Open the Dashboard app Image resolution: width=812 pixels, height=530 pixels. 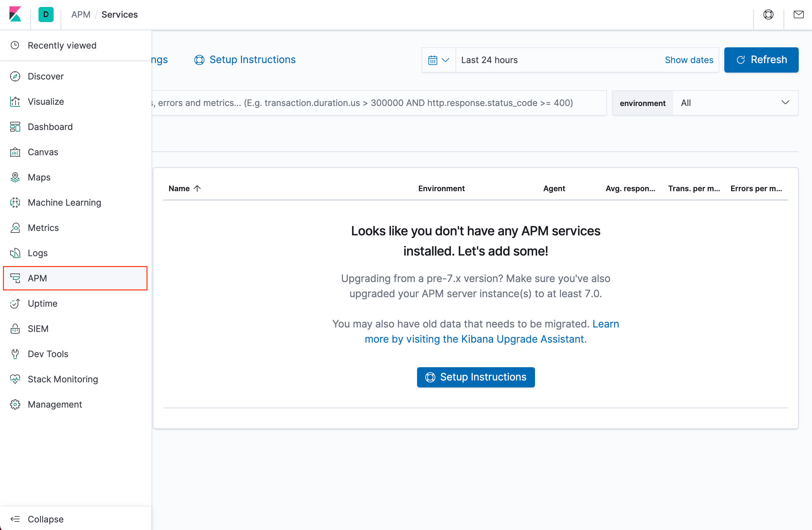(x=50, y=127)
